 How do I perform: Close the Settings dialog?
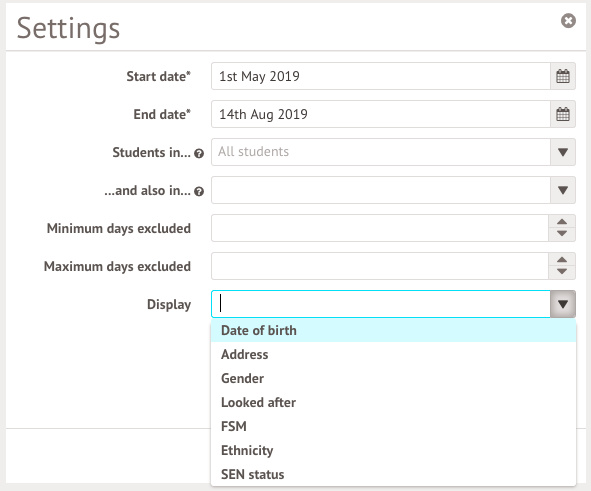pyautogui.click(x=568, y=21)
